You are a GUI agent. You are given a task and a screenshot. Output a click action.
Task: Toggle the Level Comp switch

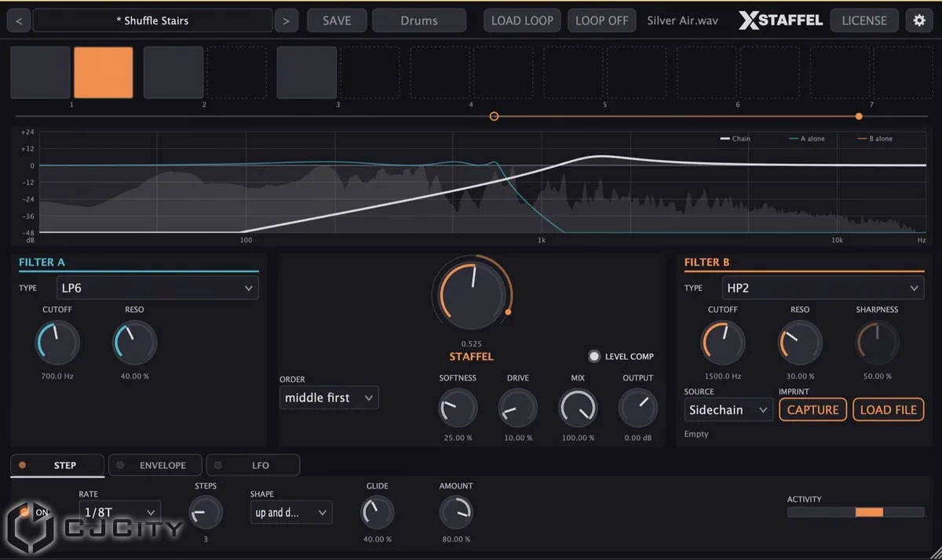(x=594, y=356)
